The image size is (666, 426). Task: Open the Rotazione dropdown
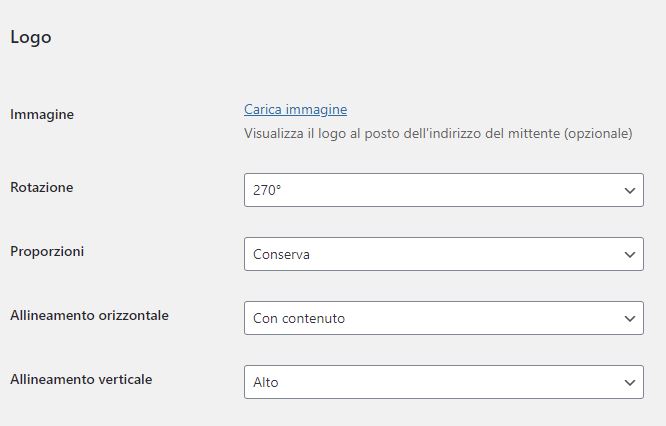(443, 190)
